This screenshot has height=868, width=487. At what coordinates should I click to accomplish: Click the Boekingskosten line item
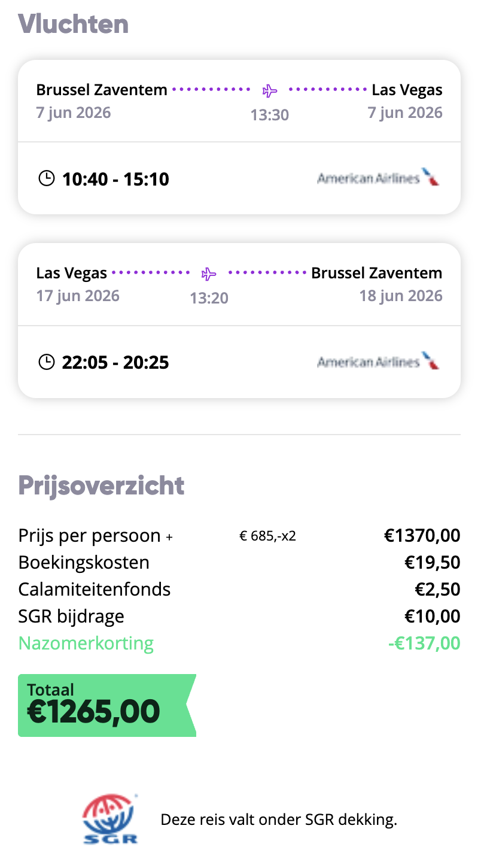click(x=84, y=563)
